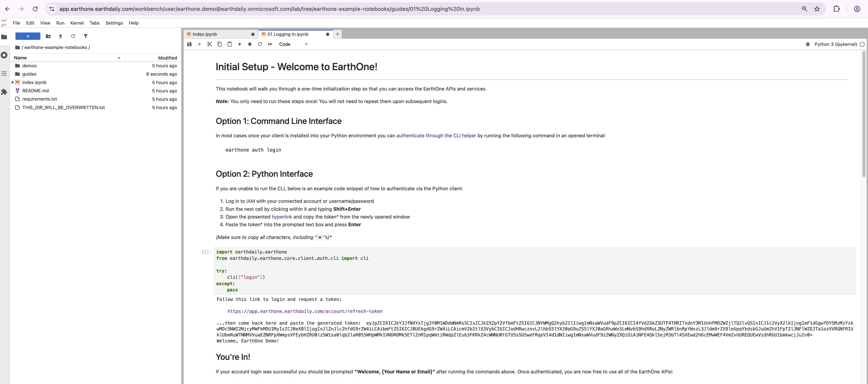
Task: Refresh the file browser file list
Action: coord(73,36)
